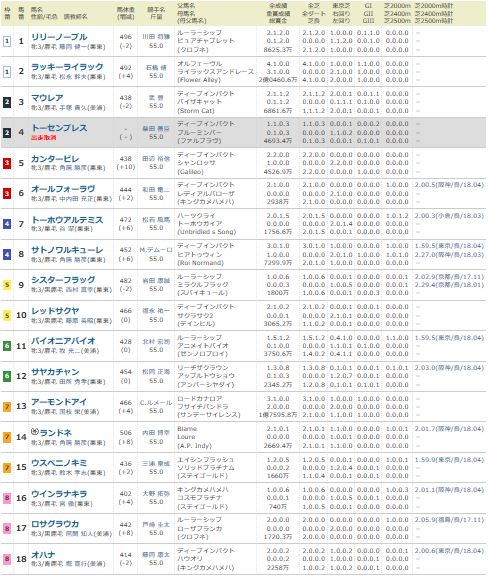The image size is (488, 577).
Task: Click the black frame 2 badge beside マウレア
Action: [7, 102]
